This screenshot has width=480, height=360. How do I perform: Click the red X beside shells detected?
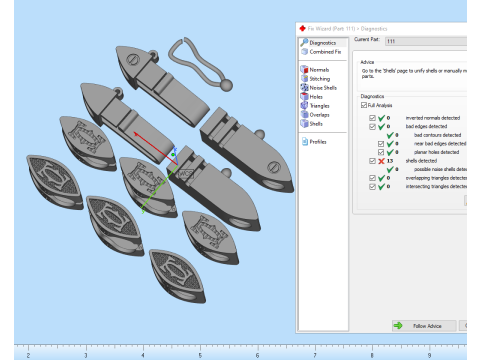(381, 161)
